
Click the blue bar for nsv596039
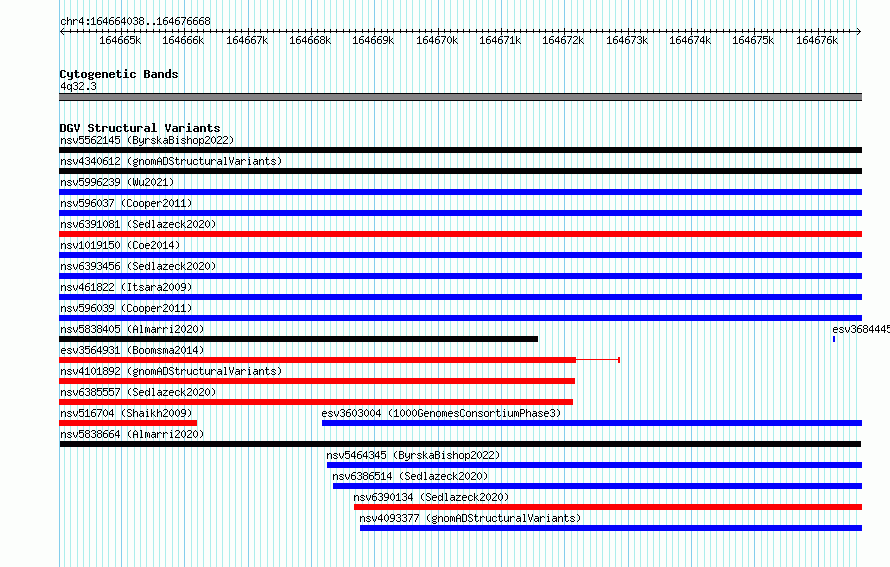tap(460, 318)
